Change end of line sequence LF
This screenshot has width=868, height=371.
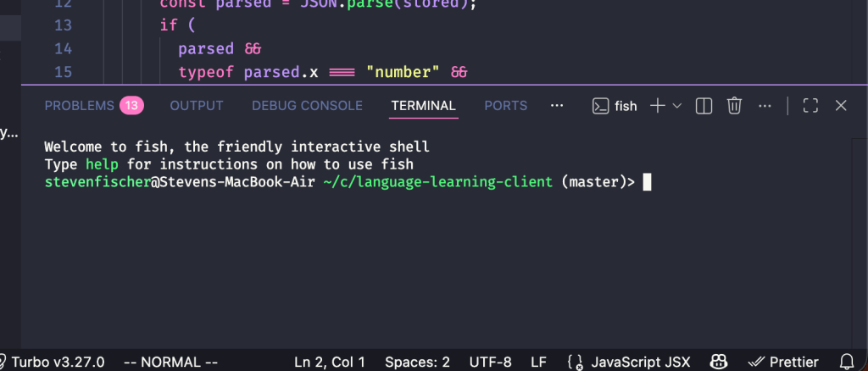538,363
